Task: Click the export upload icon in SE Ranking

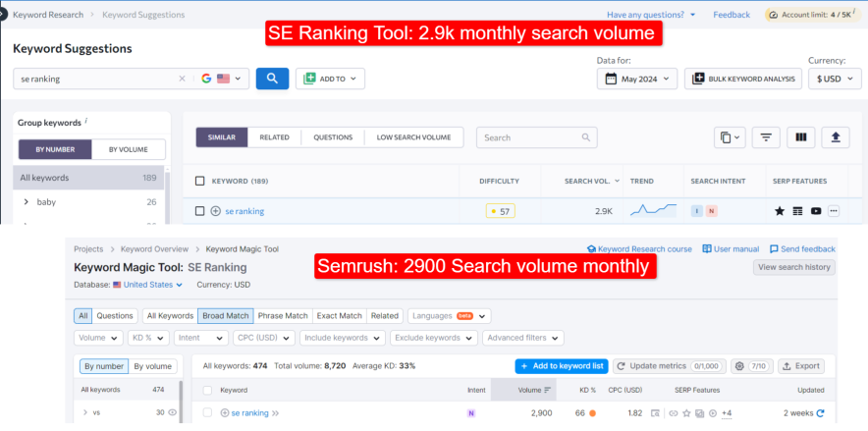Action: tap(836, 137)
